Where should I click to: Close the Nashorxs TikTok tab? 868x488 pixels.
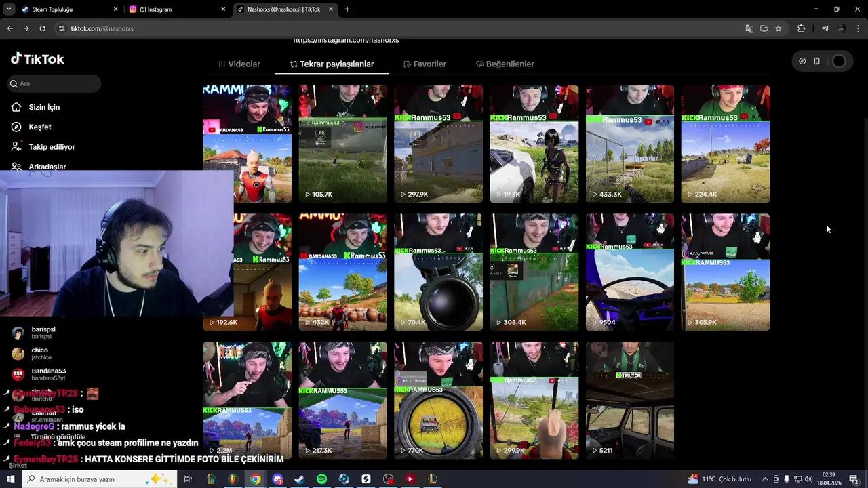331,9
